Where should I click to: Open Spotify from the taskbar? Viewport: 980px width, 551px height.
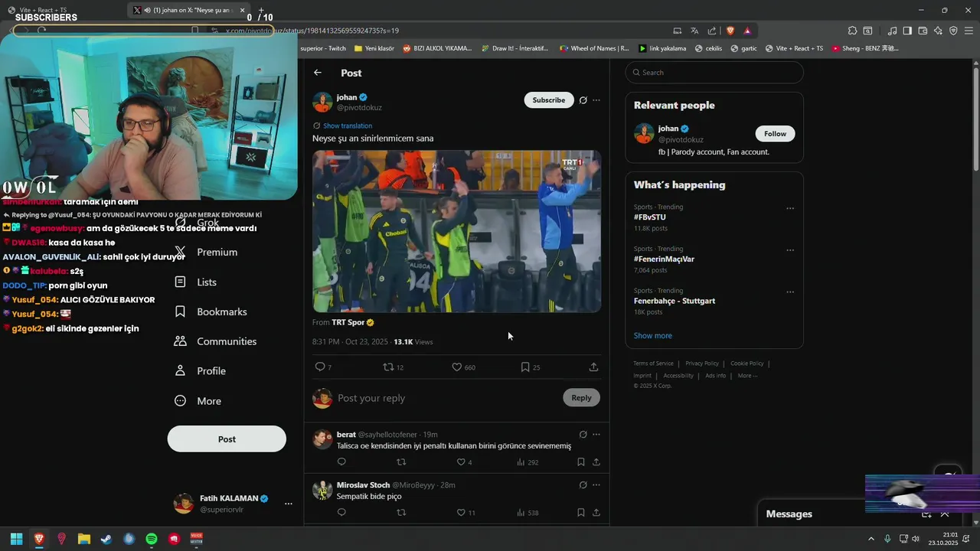[x=152, y=540]
